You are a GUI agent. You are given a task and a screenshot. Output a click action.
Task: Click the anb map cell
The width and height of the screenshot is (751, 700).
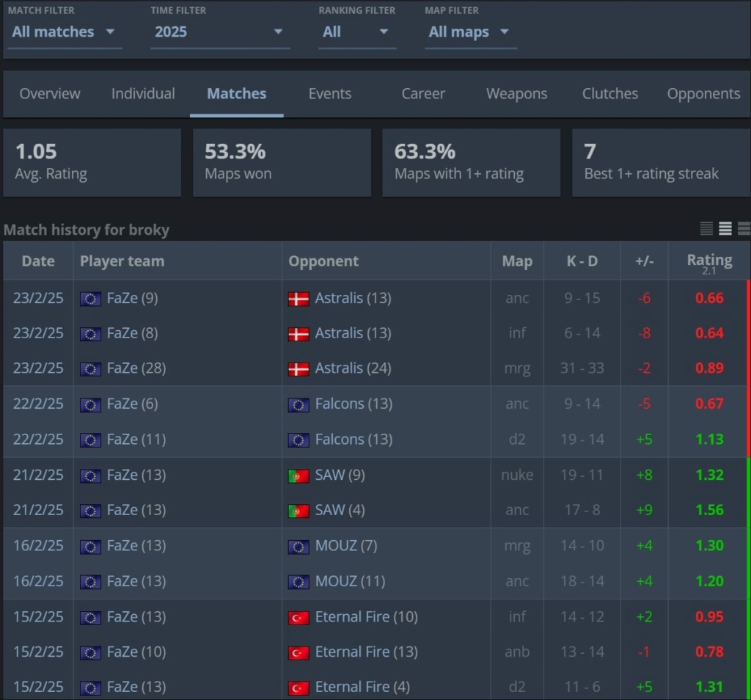[x=517, y=652]
